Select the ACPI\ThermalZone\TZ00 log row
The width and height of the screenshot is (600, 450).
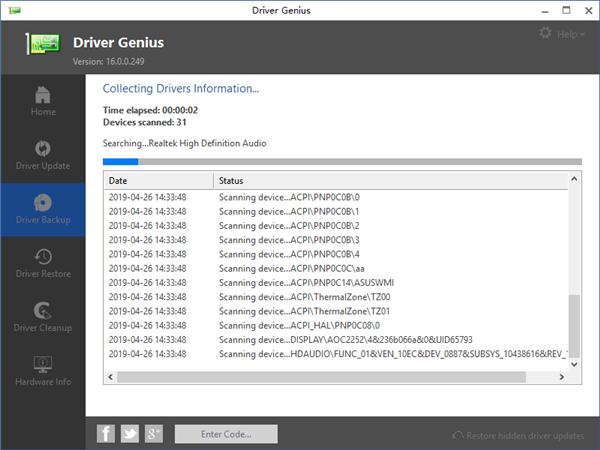click(x=335, y=297)
